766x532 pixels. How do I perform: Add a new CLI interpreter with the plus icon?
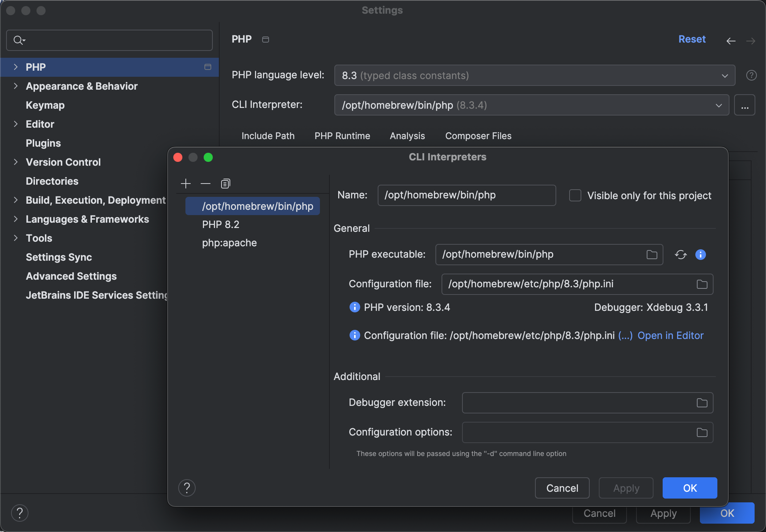click(186, 184)
